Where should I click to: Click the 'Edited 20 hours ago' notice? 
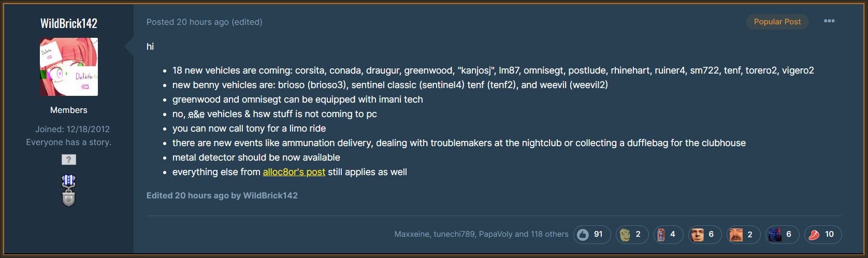[222, 195]
